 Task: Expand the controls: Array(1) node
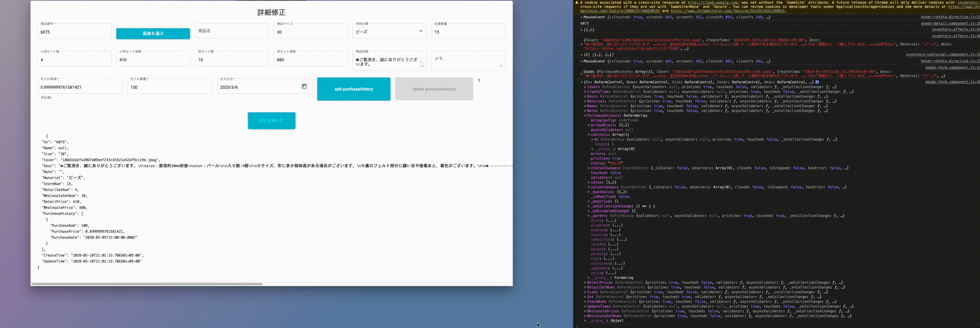tap(589, 134)
